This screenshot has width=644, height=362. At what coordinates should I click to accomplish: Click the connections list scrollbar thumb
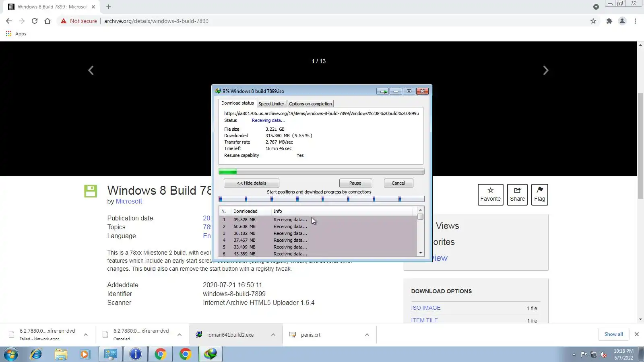(421, 217)
